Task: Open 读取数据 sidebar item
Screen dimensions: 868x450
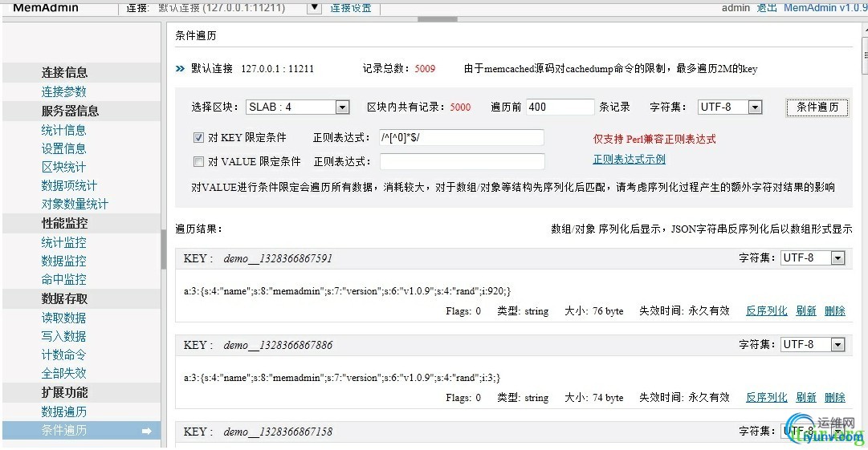Action: pyautogui.click(x=63, y=318)
